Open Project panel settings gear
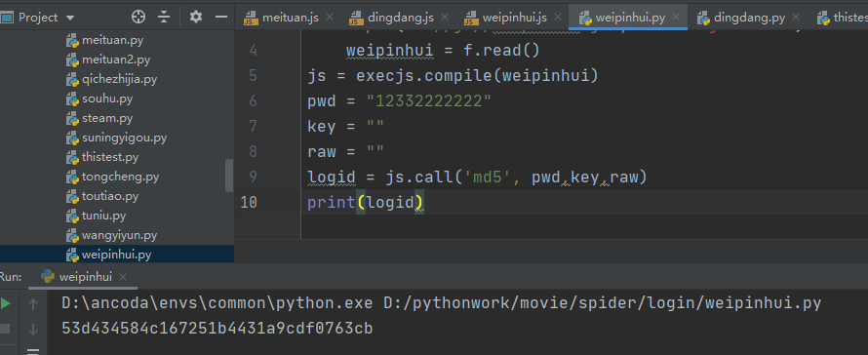Image resolution: width=868 pixels, height=355 pixels. (195, 18)
